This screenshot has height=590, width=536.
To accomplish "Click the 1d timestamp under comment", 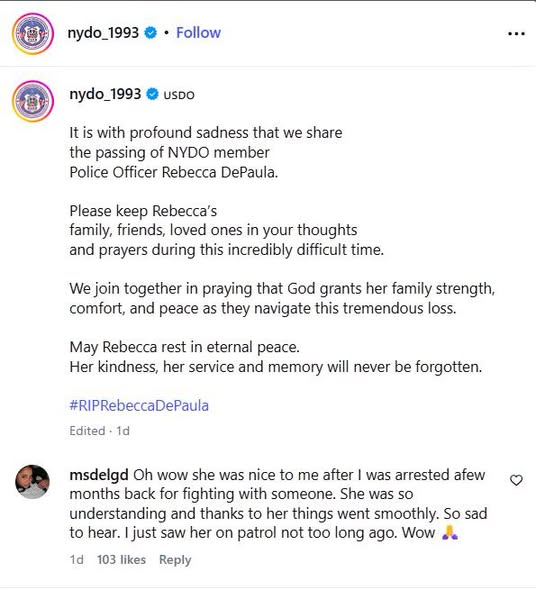I will click(x=77, y=560).
